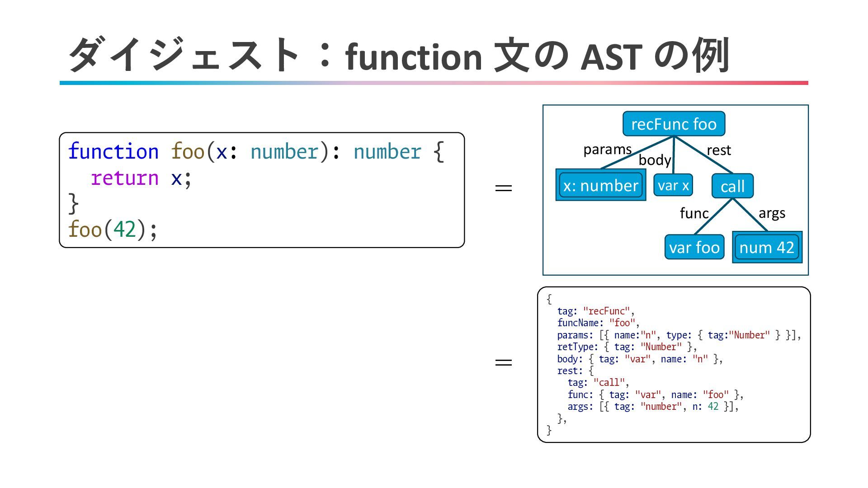Click the args edge label
The image size is (868, 488).
tap(772, 213)
